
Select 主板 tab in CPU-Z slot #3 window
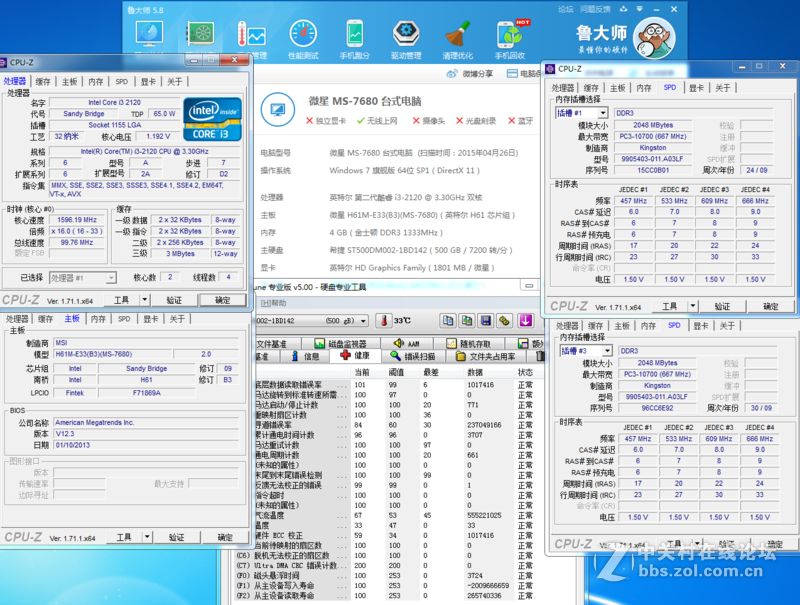621,326
